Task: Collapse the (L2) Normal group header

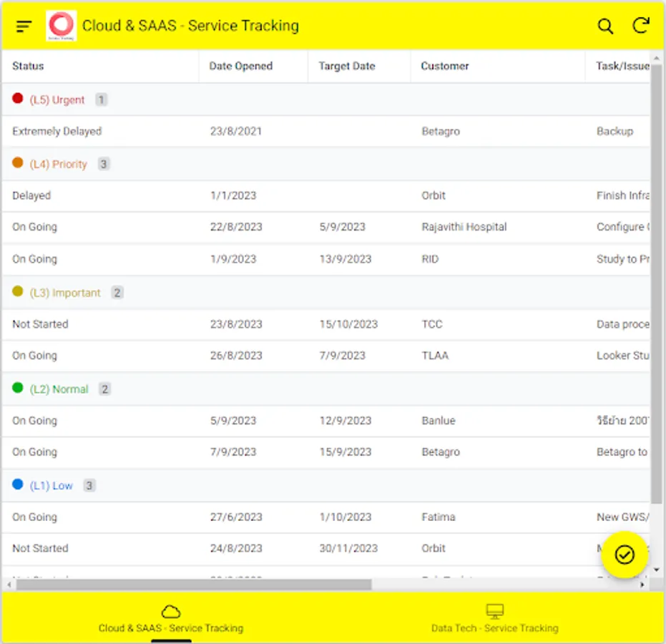Action: tap(325, 389)
